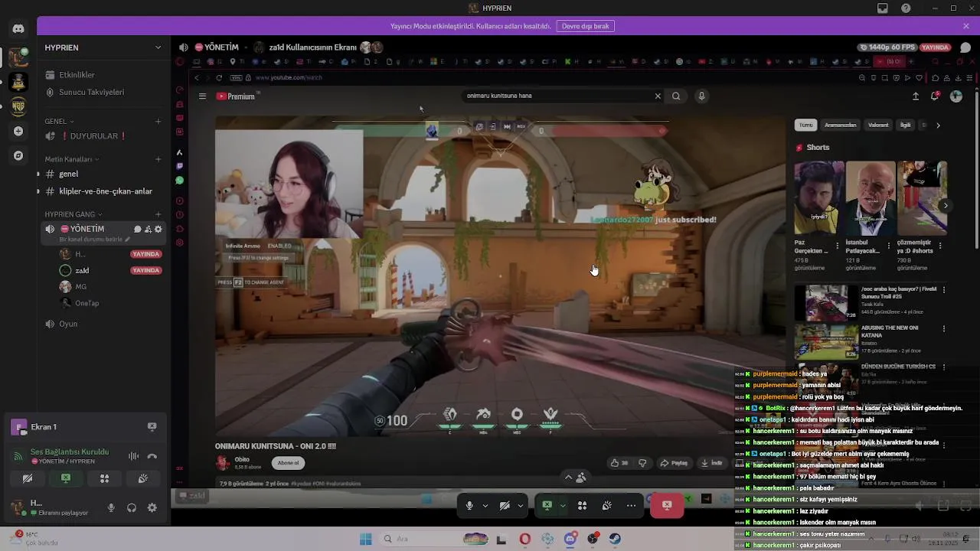This screenshot has height=551, width=980.
Task: Open user settings gear in Discord panel
Action: point(152,507)
